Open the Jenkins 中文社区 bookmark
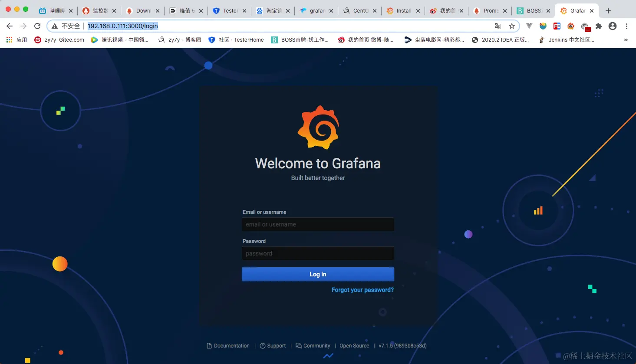 [567, 39]
